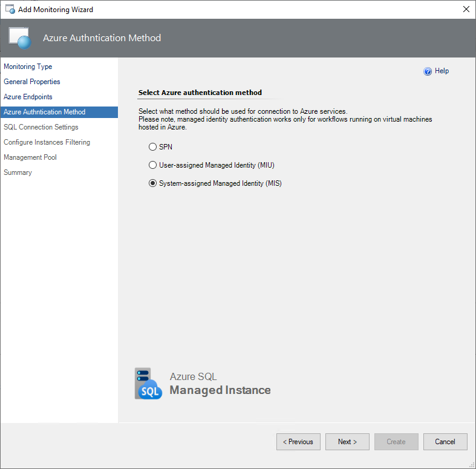Go to the General Properties step
The image size is (476, 469).
32,82
